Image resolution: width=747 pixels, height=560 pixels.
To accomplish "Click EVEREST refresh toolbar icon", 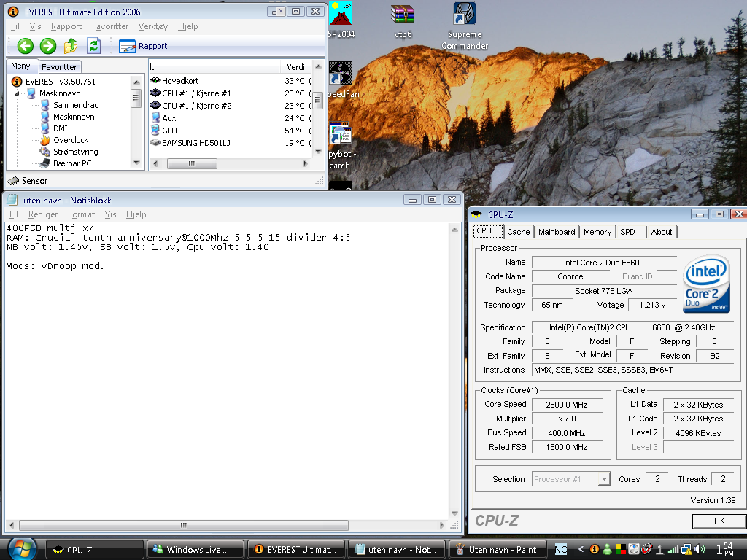I will coord(94,46).
